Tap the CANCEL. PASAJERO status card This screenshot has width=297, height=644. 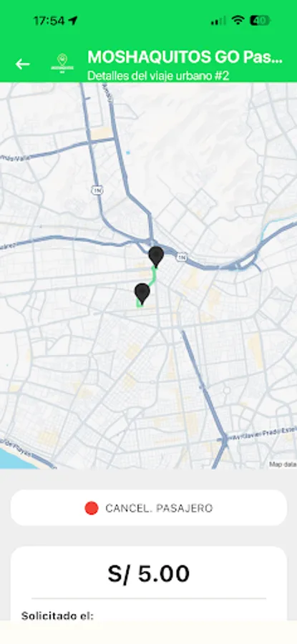[149, 508]
